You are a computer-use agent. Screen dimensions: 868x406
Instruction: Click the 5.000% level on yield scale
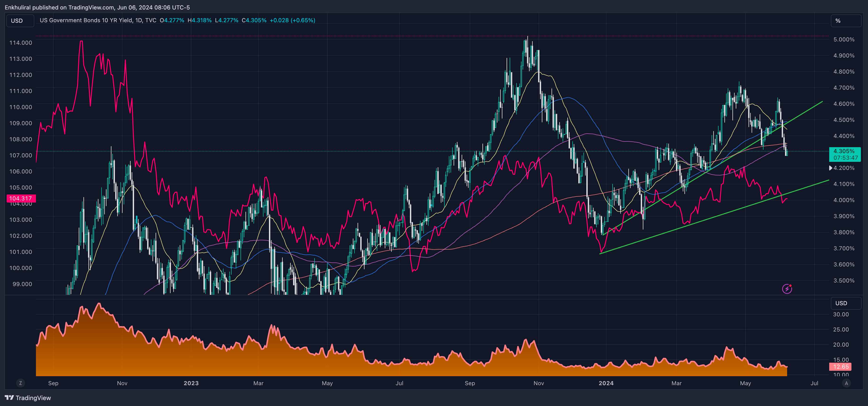(844, 40)
